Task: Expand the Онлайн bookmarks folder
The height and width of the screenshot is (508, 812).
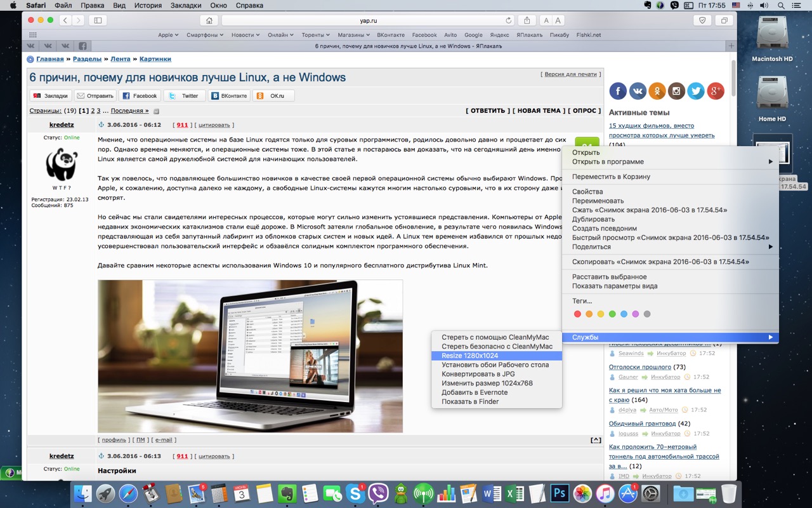Action: click(x=280, y=35)
